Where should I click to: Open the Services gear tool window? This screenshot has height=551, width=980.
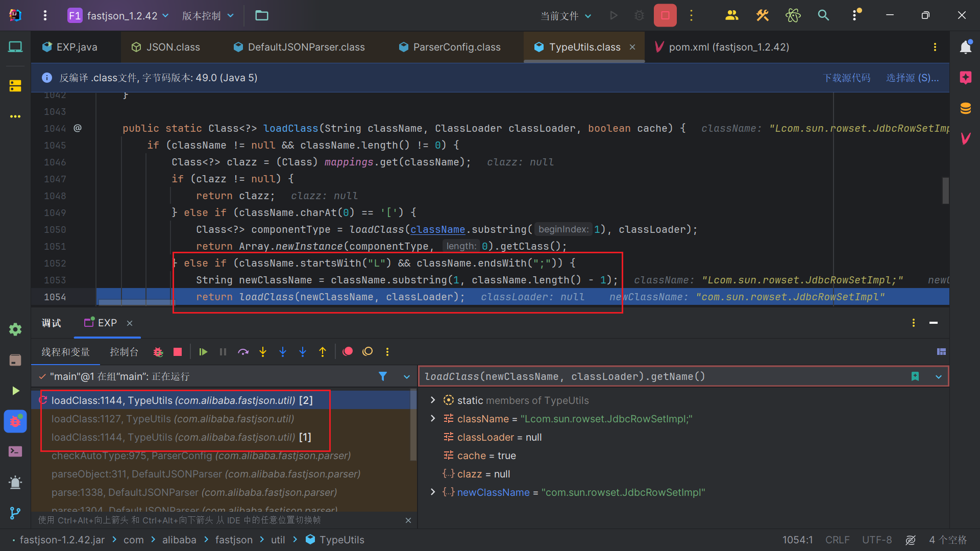pyautogui.click(x=15, y=329)
